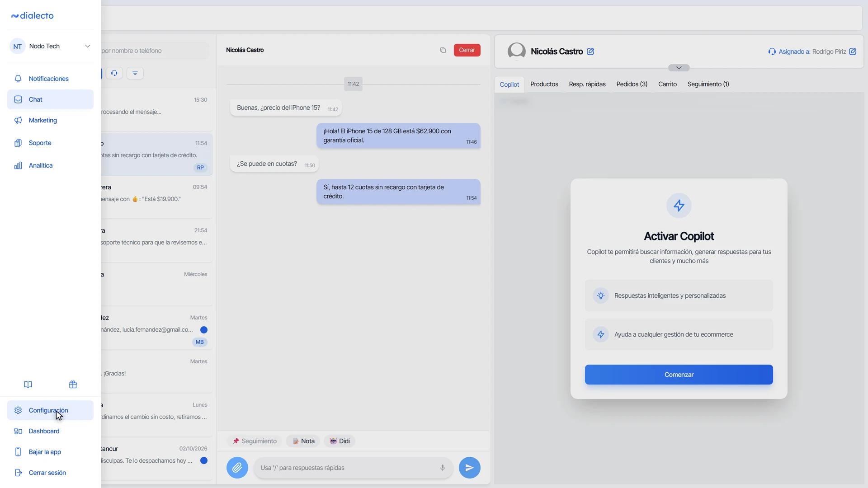This screenshot has width=868, height=488.
Task: Open the conversation from 15:30
Action: (157, 110)
